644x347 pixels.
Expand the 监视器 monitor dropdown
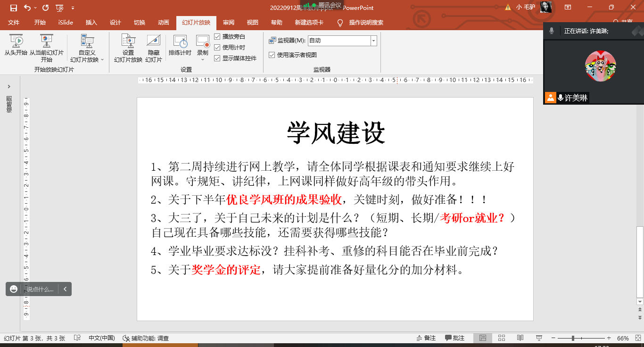tap(373, 41)
